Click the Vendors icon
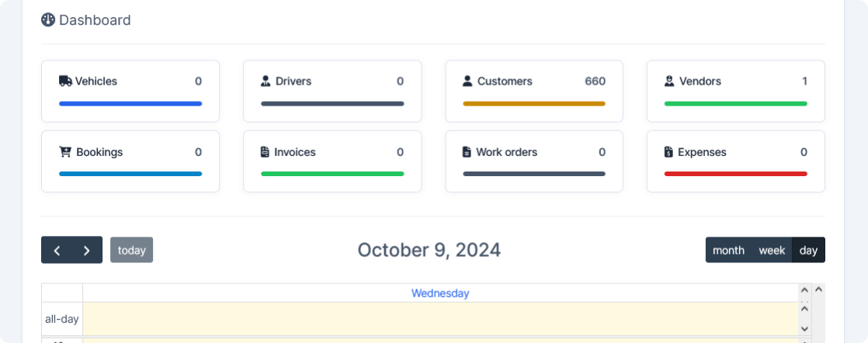 pyautogui.click(x=669, y=81)
